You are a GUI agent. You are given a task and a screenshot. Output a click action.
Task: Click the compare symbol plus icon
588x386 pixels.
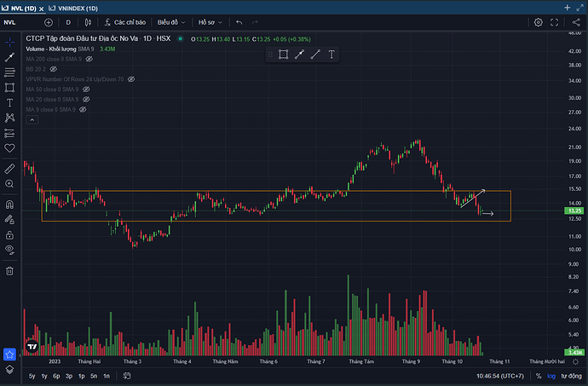click(x=48, y=22)
